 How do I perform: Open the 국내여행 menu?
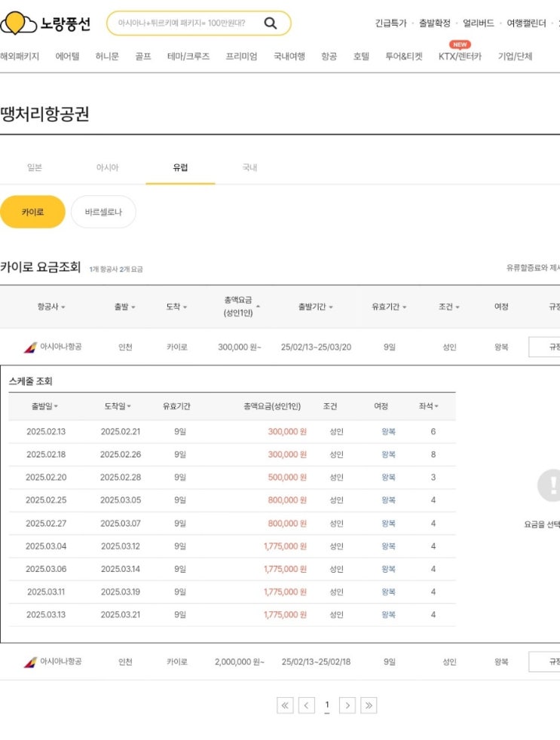pos(289,57)
